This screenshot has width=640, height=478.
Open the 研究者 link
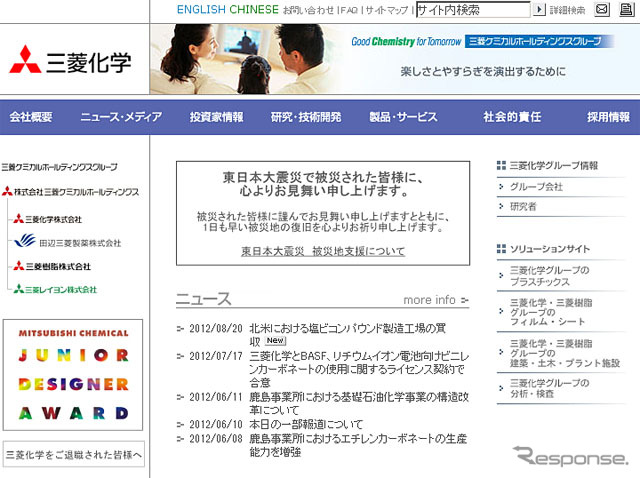[523, 206]
